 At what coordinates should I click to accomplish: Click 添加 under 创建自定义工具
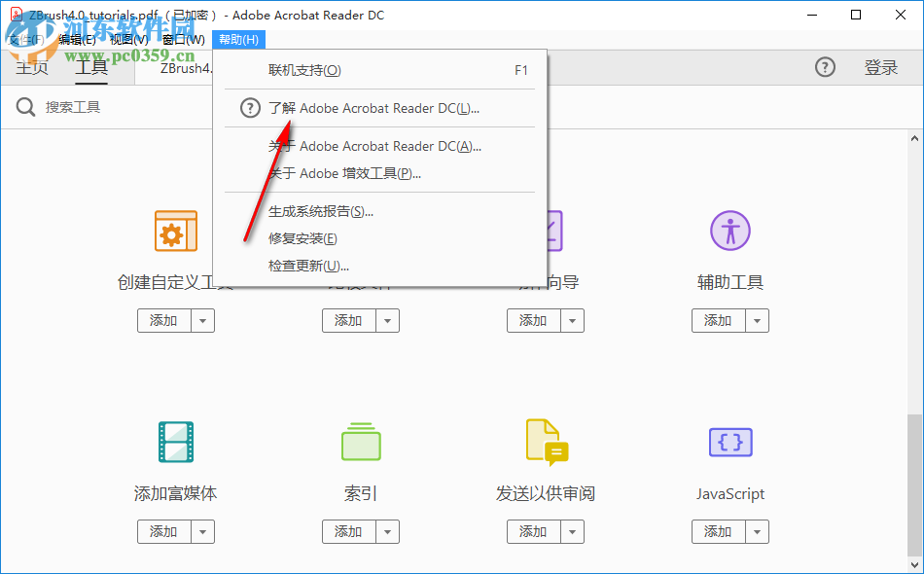click(x=165, y=320)
